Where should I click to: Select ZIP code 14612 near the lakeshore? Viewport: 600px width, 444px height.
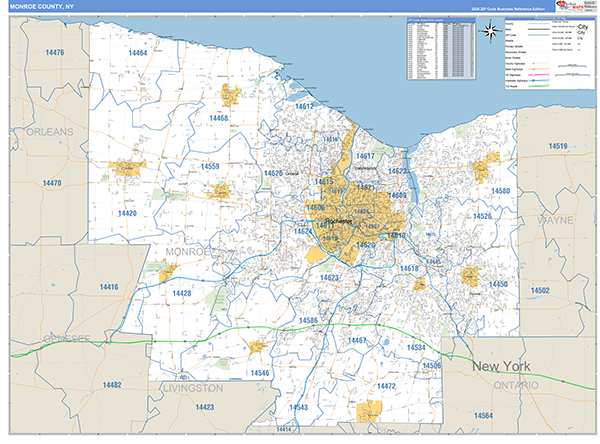point(304,106)
